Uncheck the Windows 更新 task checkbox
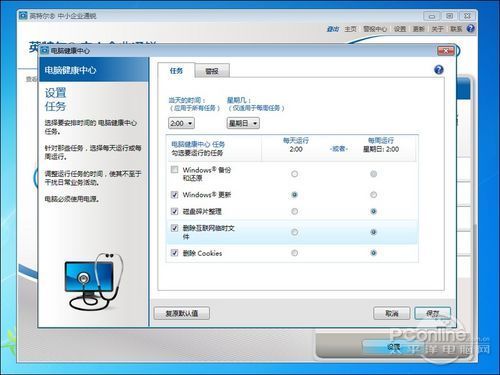 pos(174,195)
